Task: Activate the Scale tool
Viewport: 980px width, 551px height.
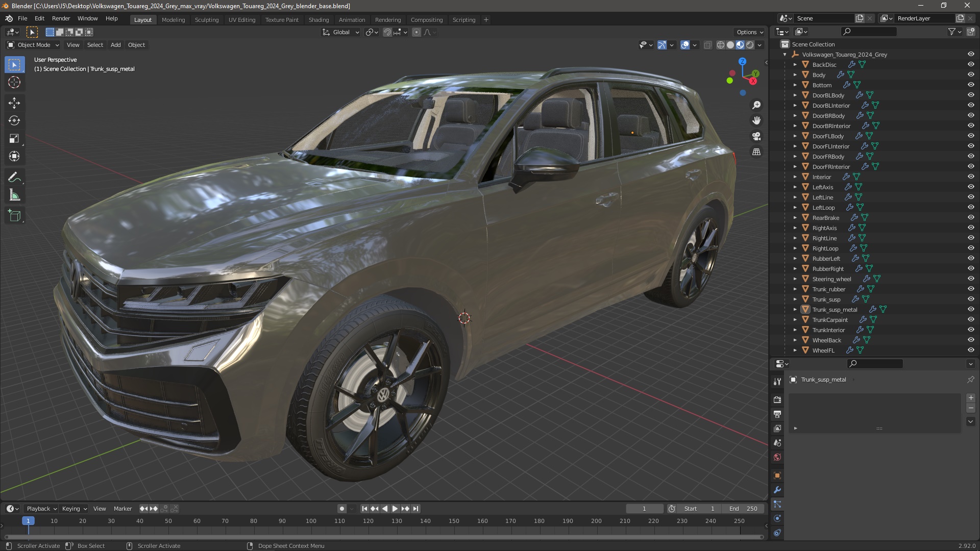Action: [x=14, y=139]
